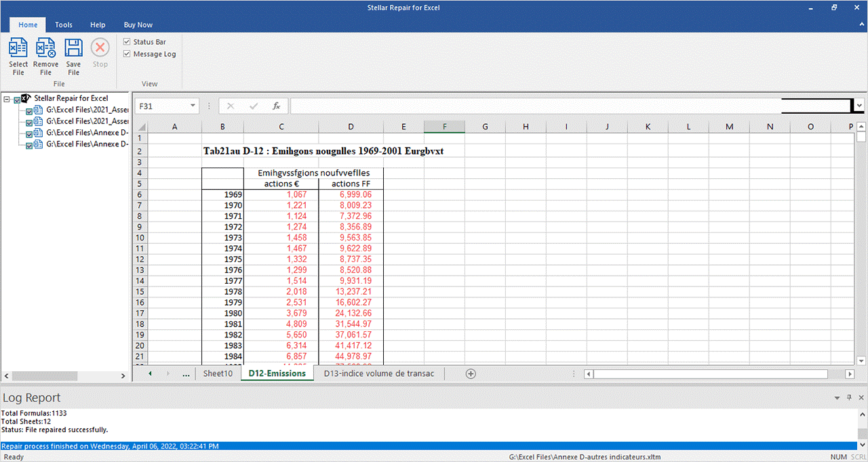Image resolution: width=868 pixels, height=462 pixels.
Task: Expand the formula bar dropdown arrow
Action: pyautogui.click(x=859, y=106)
